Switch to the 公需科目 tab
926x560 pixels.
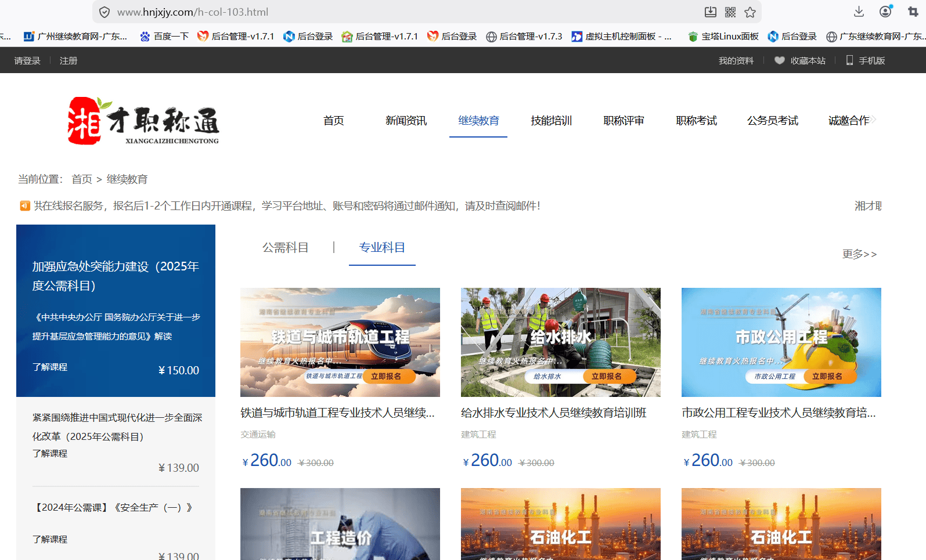point(285,248)
